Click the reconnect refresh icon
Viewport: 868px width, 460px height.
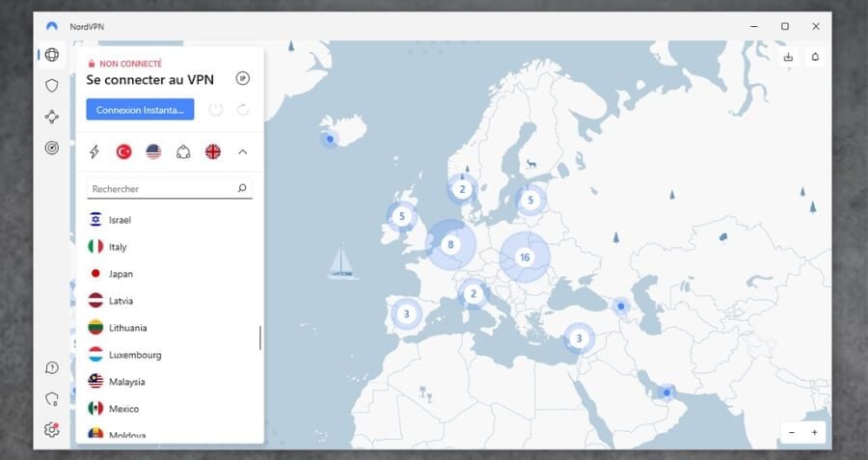[243, 110]
